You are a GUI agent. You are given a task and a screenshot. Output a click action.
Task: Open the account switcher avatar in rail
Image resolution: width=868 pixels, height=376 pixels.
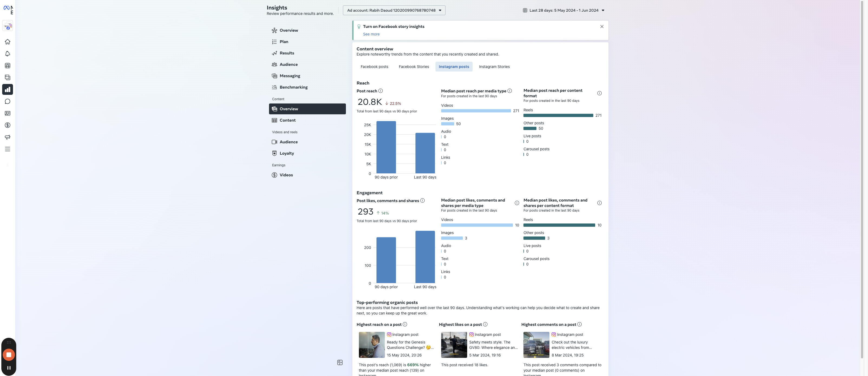7,26
